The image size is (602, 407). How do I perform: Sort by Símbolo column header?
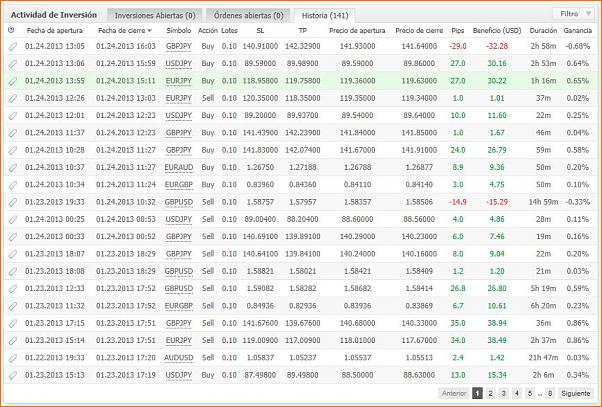[179, 30]
